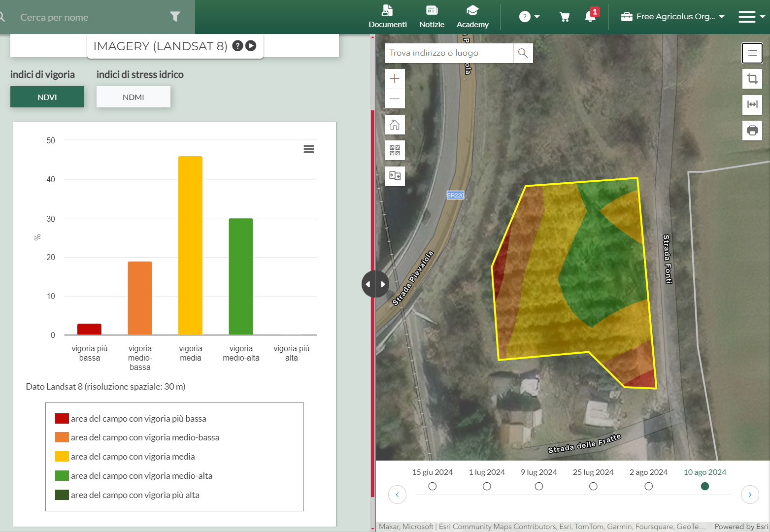The image size is (770, 532).
Task: Return map to home extent
Action: (395, 125)
